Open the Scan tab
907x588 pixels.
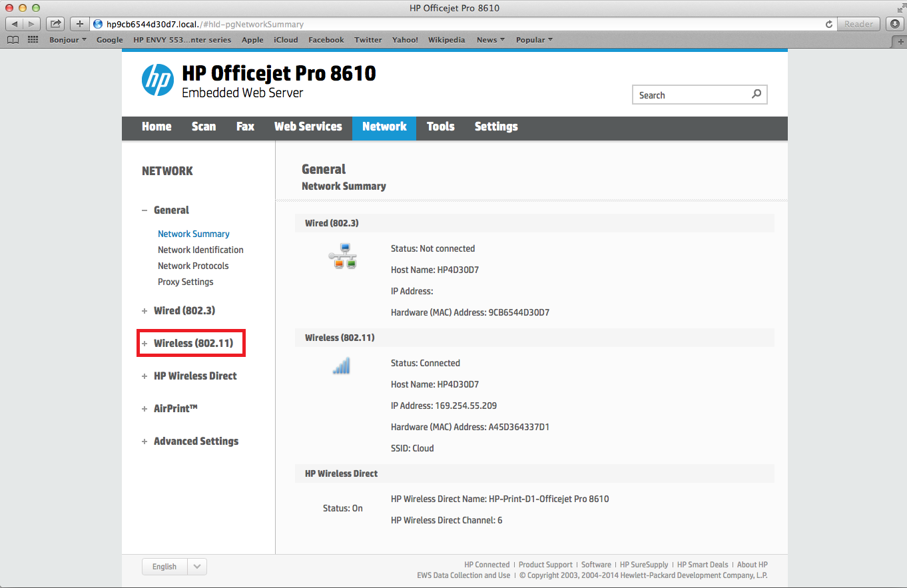(x=204, y=127)
